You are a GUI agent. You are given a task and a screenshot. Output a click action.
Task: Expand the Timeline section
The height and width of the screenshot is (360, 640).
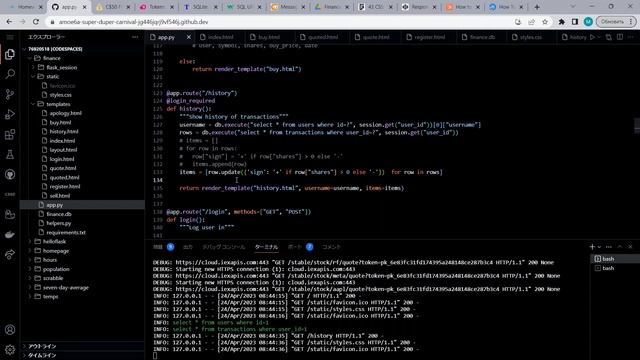pos(82,355)
